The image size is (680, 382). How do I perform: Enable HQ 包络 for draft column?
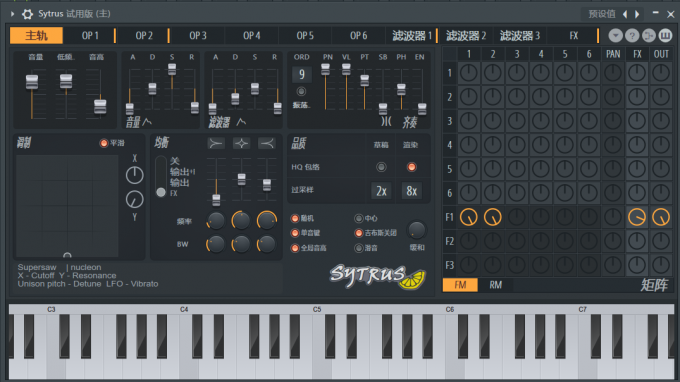tap(381, 167)
